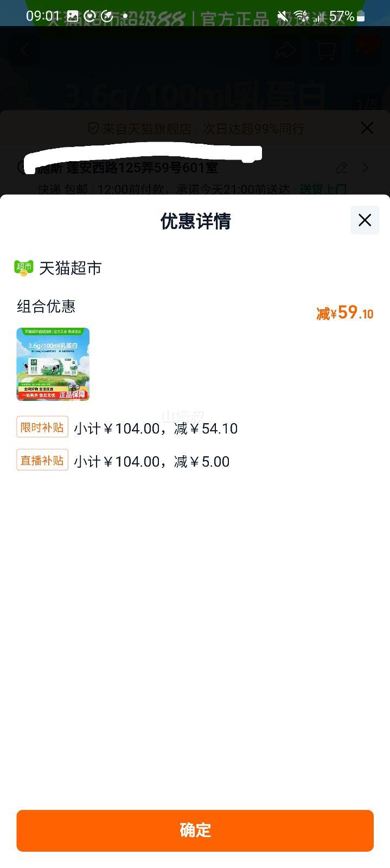
Task: Tap the 小计¥104.00 减¥54.10 line
Action: click(156, 429)
